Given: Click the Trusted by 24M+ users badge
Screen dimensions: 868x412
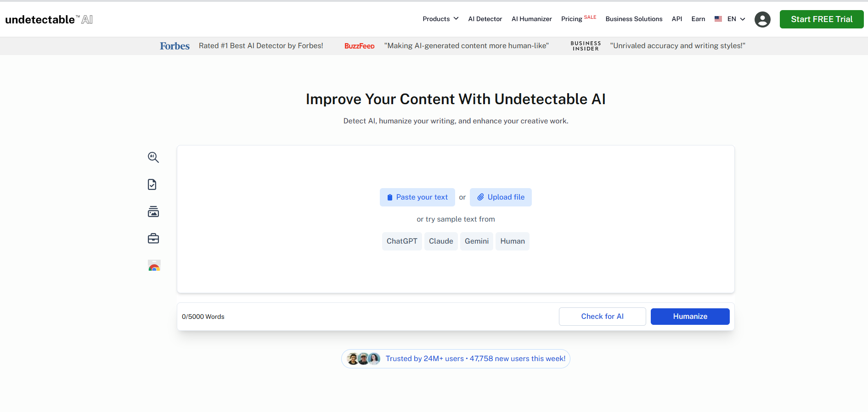Looking at the screenshot, I should pos(456,359).
